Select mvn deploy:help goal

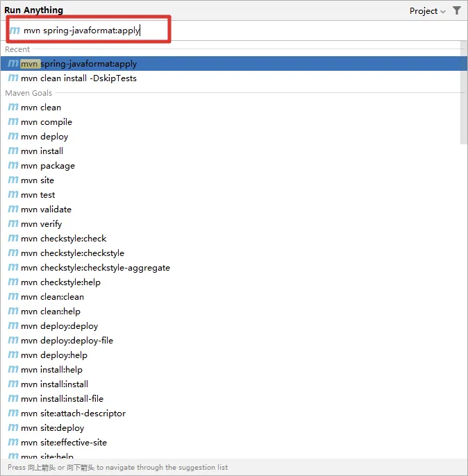coord(231,355)
